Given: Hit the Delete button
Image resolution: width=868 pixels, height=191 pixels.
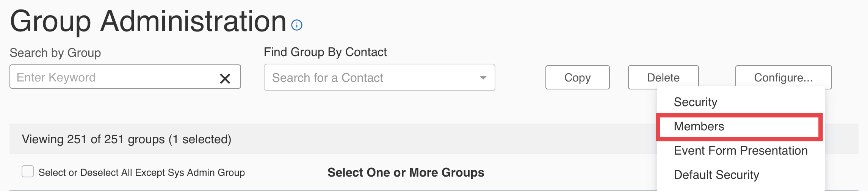Looking at the screenshot, I should 663,77.
